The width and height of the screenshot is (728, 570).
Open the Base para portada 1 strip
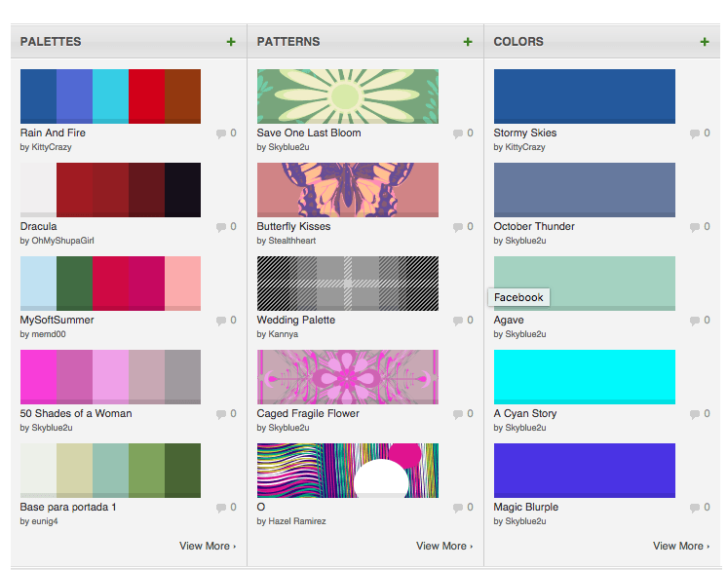[x=110, y=471]
